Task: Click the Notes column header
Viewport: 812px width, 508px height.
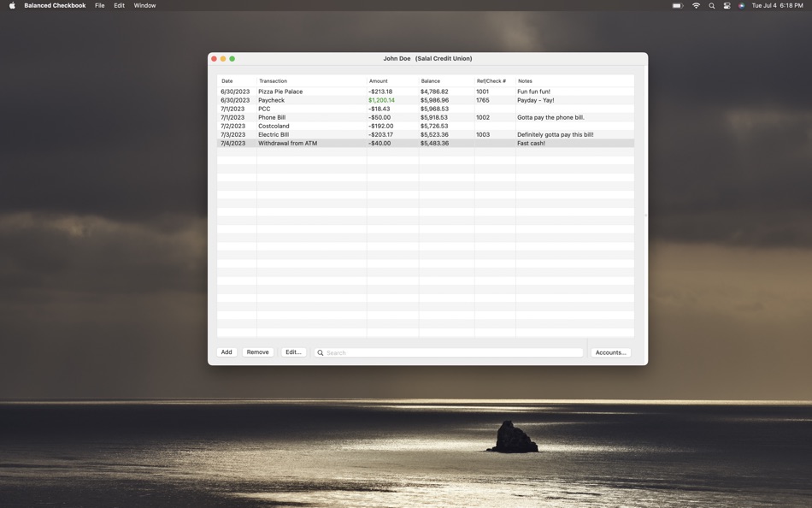Action: pos(575,81)
